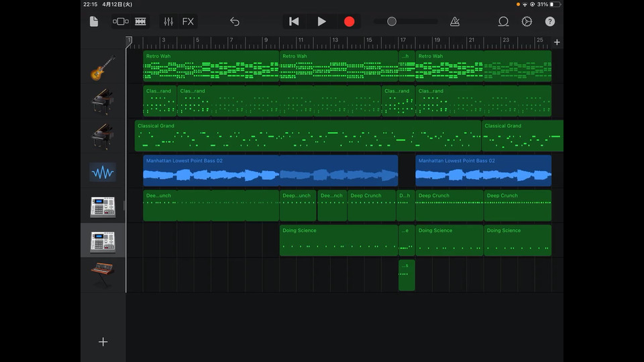Viewport: 644px width, 362px height.
Task: Open the FX panel
Action: (188, 21)
